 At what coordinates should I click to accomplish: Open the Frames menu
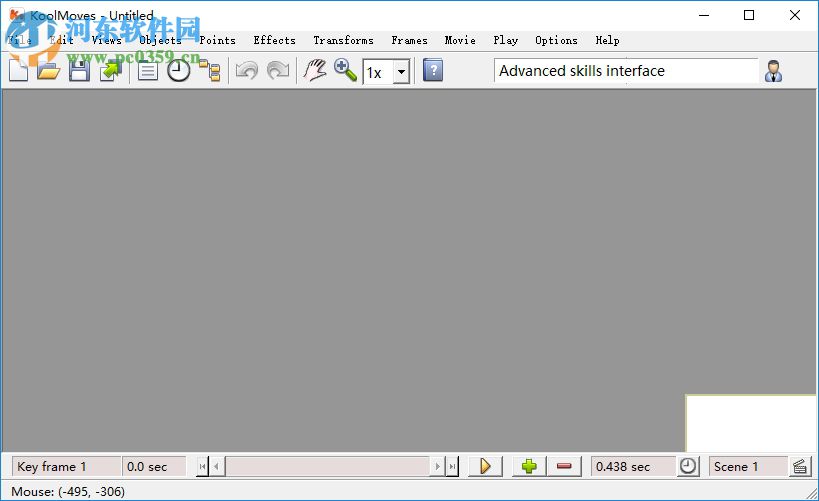(410, 40)
